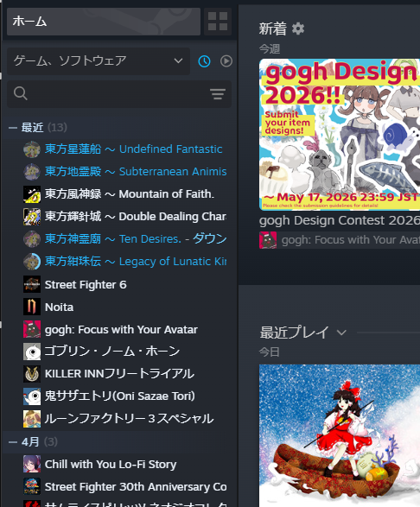420x507 pixels.
Task: Click the Street Fighter 6 icon
Action: [32, 284]
